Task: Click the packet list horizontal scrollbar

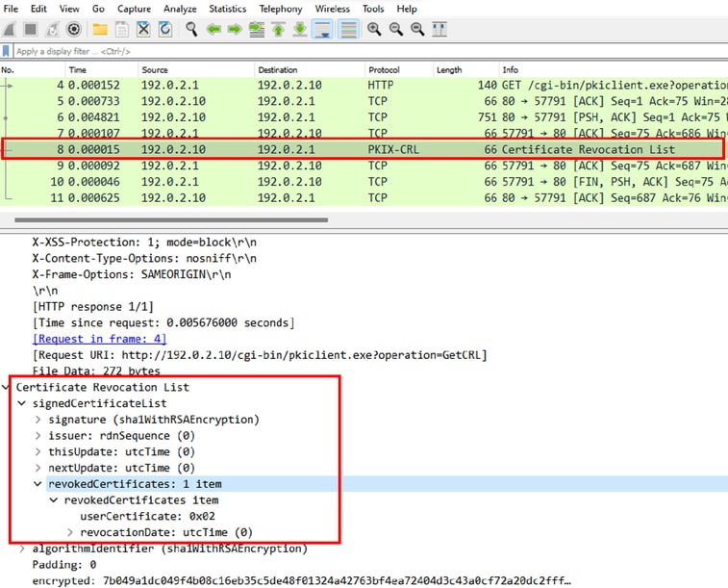Action: 171,219
